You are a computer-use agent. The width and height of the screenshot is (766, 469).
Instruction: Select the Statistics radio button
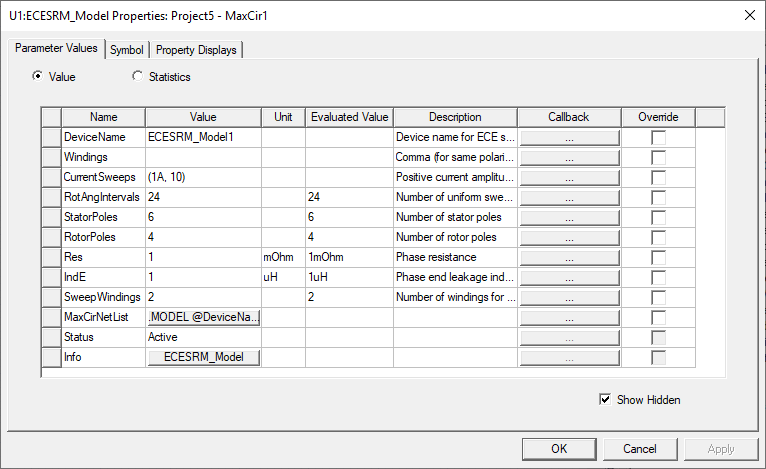click(x=138, y=76)
